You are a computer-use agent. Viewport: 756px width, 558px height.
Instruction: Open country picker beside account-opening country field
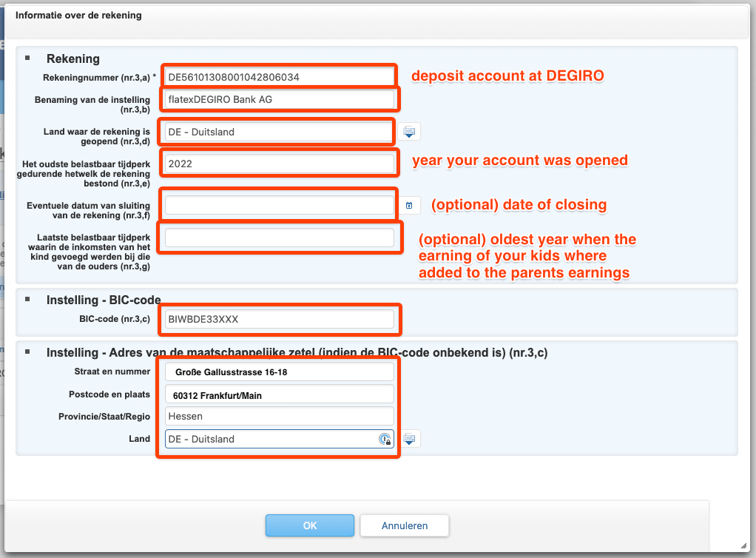[409, 132]
